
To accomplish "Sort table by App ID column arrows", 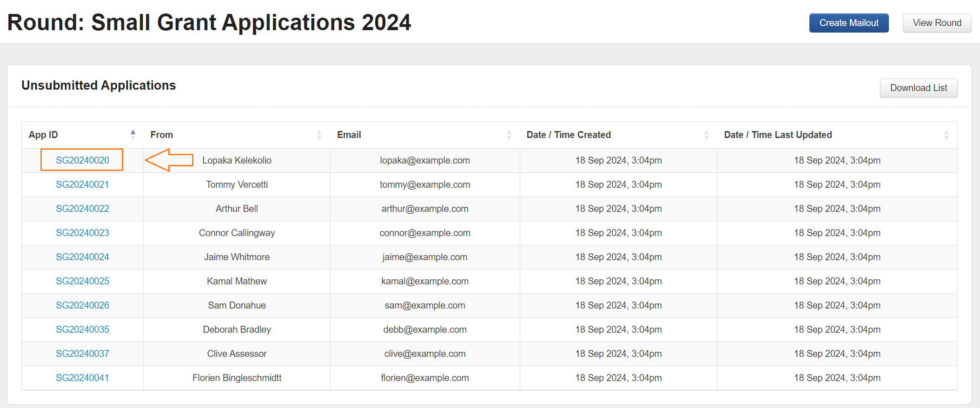I will click(133, 135).
